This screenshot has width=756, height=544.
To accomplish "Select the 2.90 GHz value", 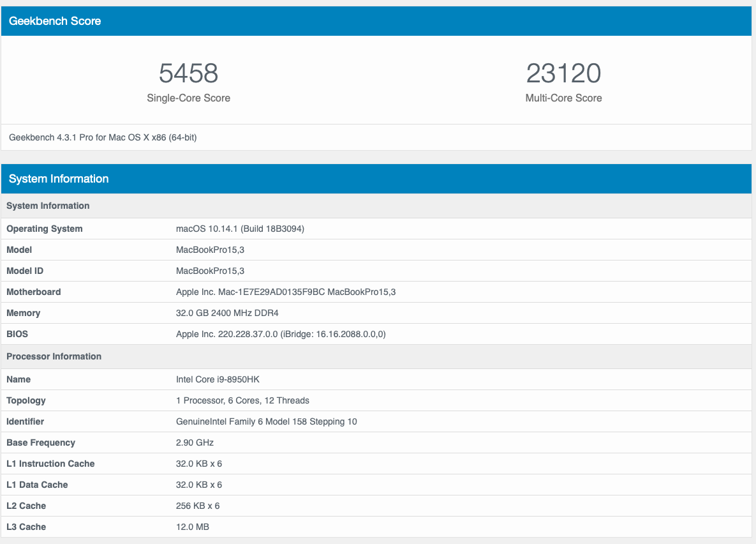I will point(195,442).
